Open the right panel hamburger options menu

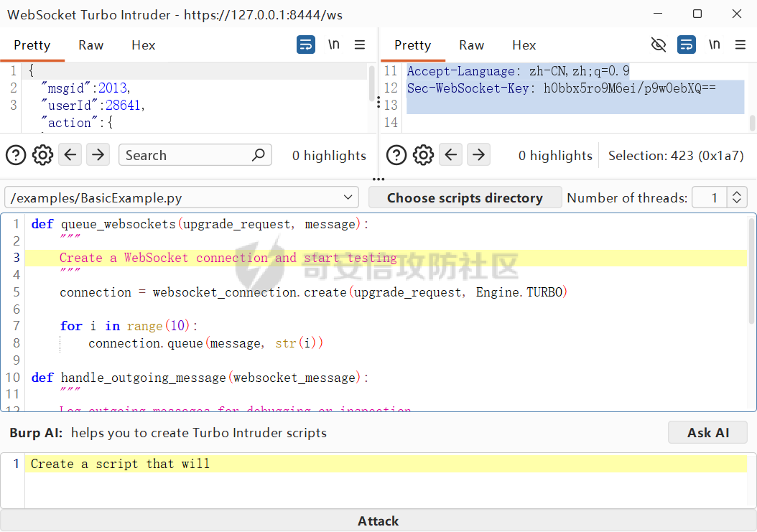(x=740, y=45)
